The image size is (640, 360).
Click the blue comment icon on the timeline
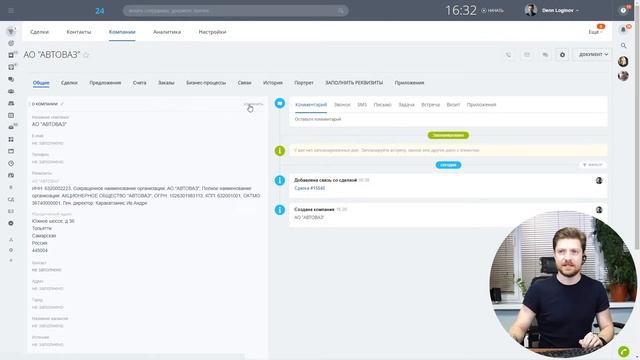(280, 103)
